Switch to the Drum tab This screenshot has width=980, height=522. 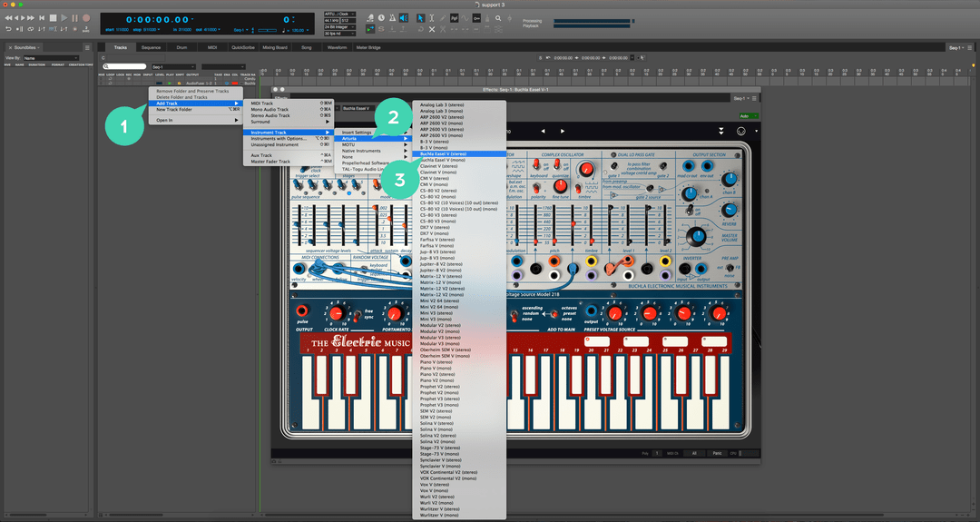(181, 47)
